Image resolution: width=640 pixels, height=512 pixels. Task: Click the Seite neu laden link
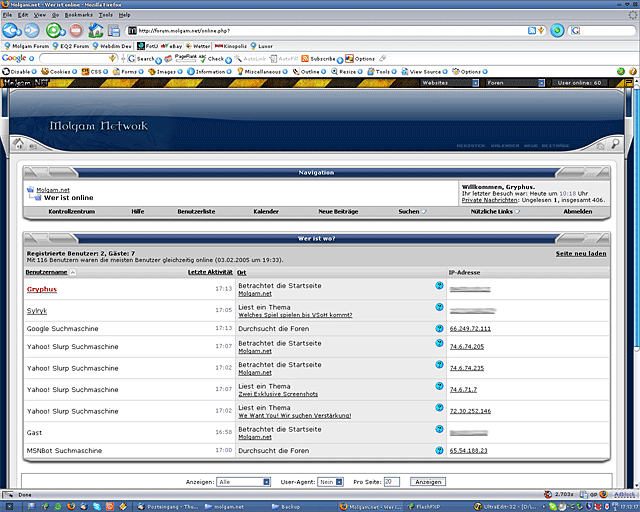tap(581, 254)
